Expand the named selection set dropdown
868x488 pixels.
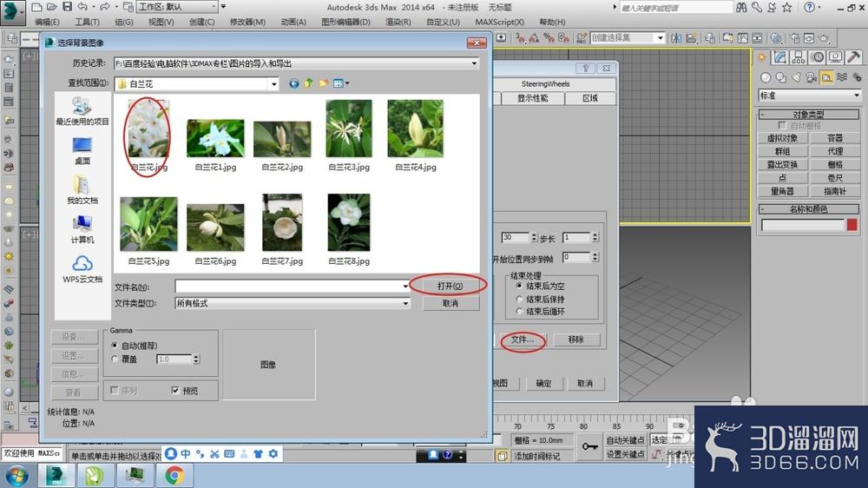(x=661, y=37)
